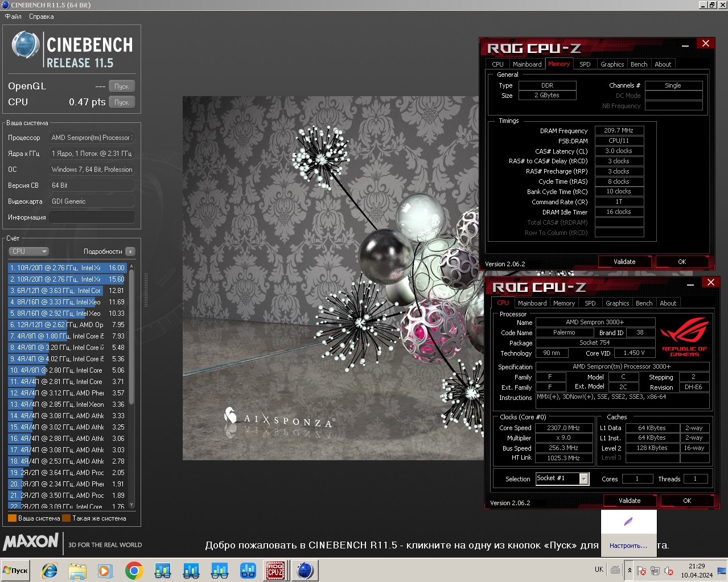This screenshot has height=582, width=728.
Task: Click the panel splitter grip handle
Action: [x=146, y=290]
